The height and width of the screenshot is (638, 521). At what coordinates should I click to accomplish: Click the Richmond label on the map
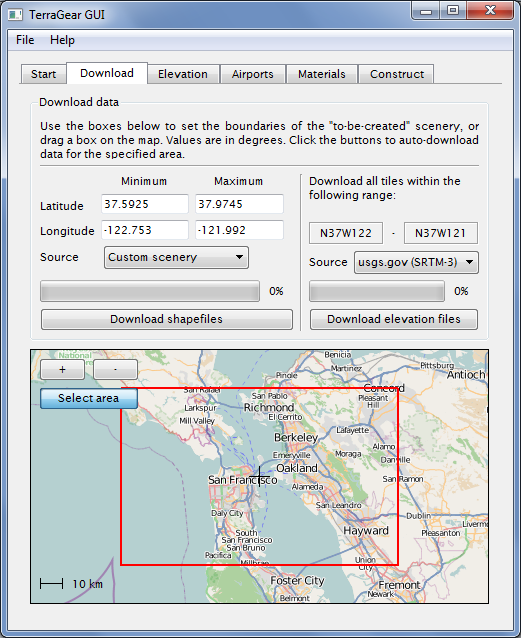coord(269,407)
